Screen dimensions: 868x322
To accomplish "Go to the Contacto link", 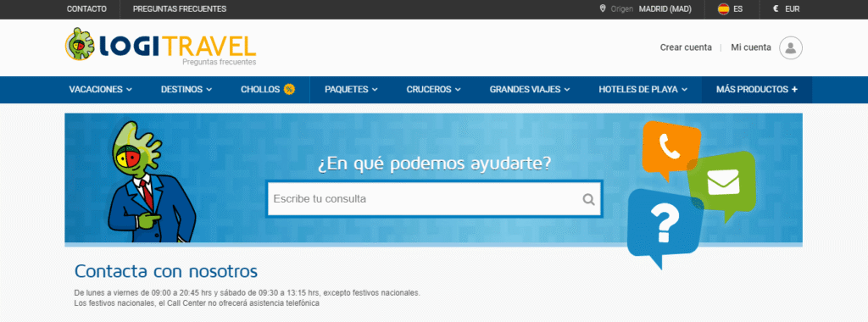I will click(x=87, y=8).
